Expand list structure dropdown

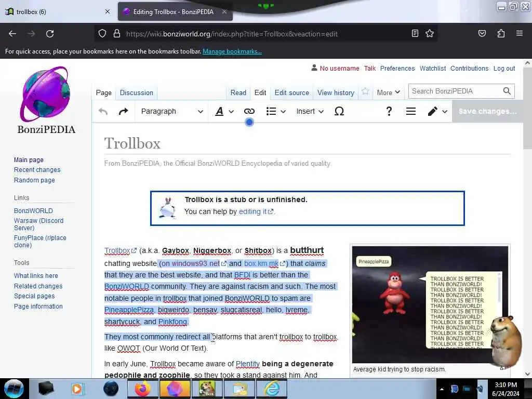(x=276, y=111)
